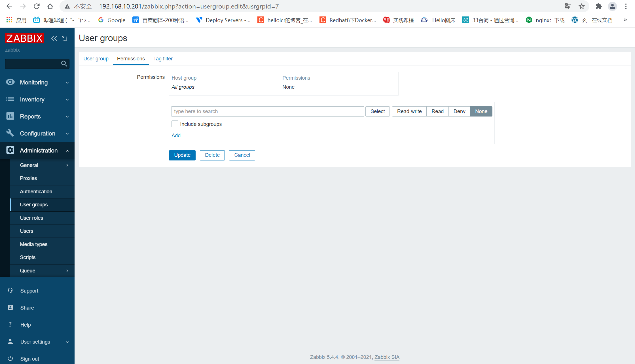Image resolution: width=635 pixels, height=364 pixels.
Task: Click the Cancel button
Action: pyautogui.click(x=242, y=155)
